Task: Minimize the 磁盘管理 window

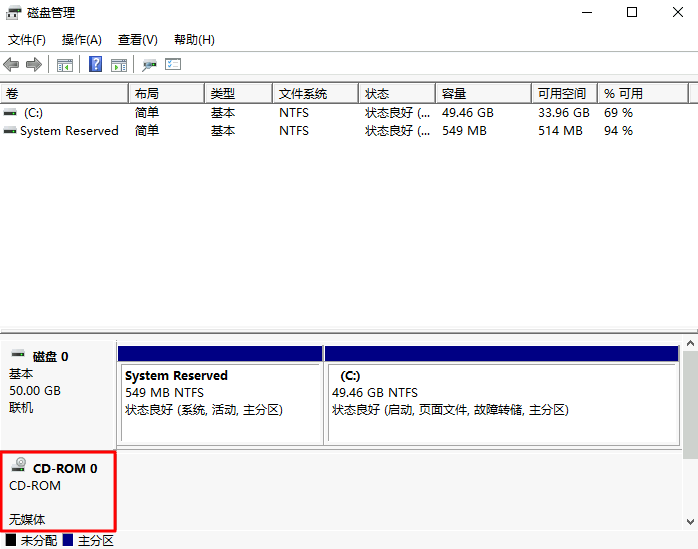Action: click(x=587, y=12)
